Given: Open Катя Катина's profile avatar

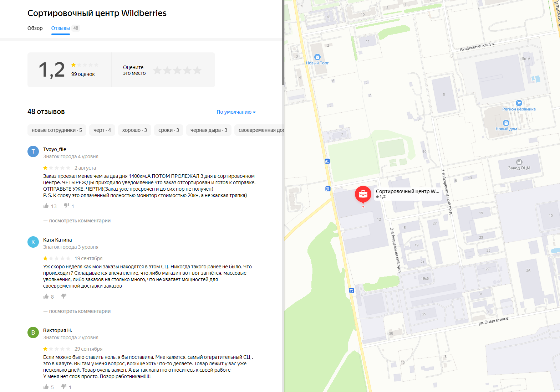Looking at the screenshot, I should 33,242.
